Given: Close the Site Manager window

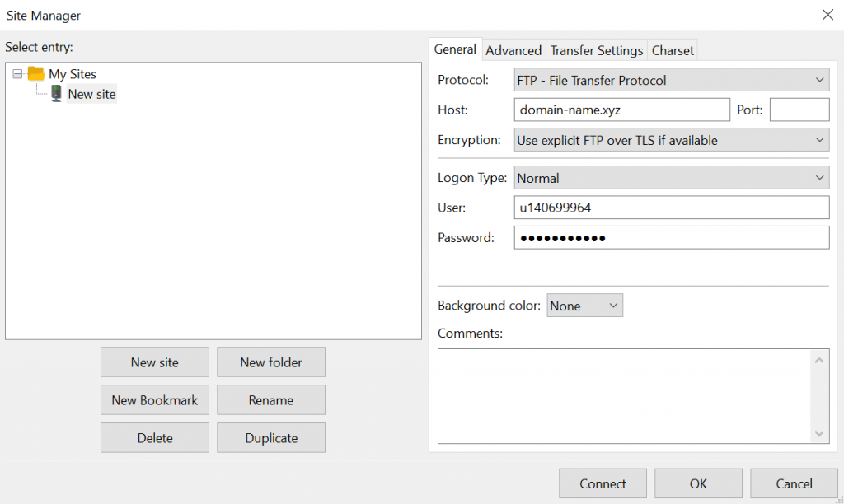Looking at the screenshot, I should click(x=828, y=15).
